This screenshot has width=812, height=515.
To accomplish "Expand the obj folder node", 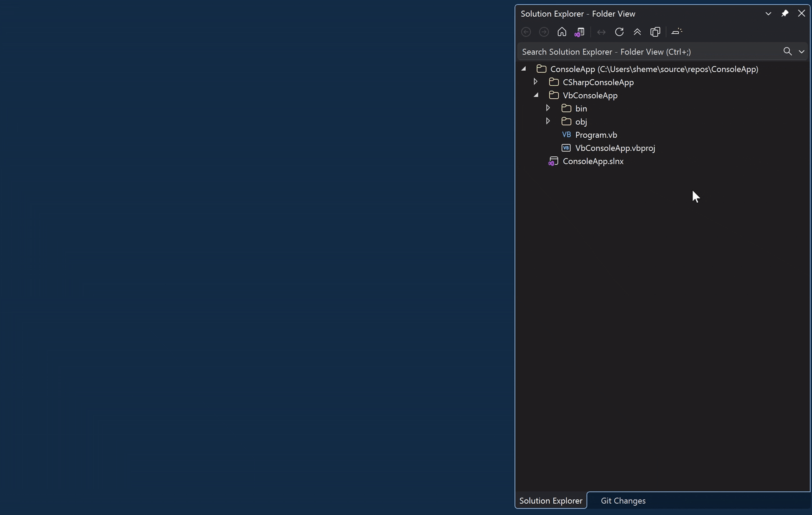I will pyautogui.click(x=548, y=121).
